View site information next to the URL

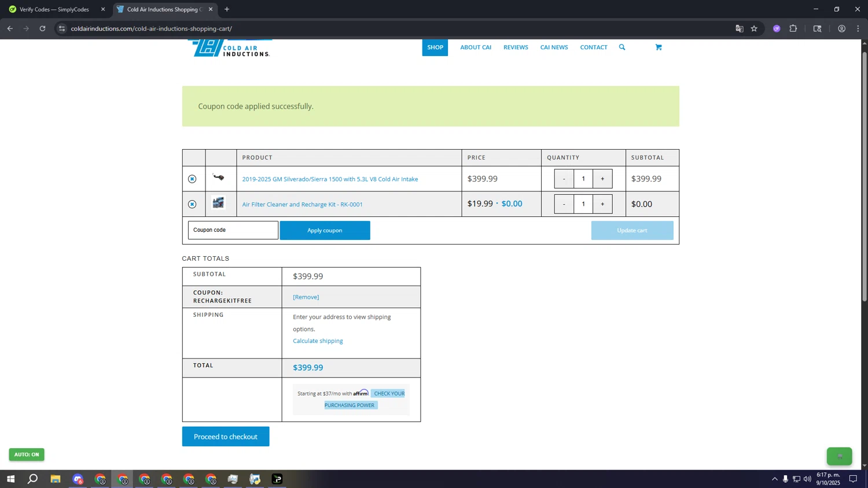click(62, 28)
